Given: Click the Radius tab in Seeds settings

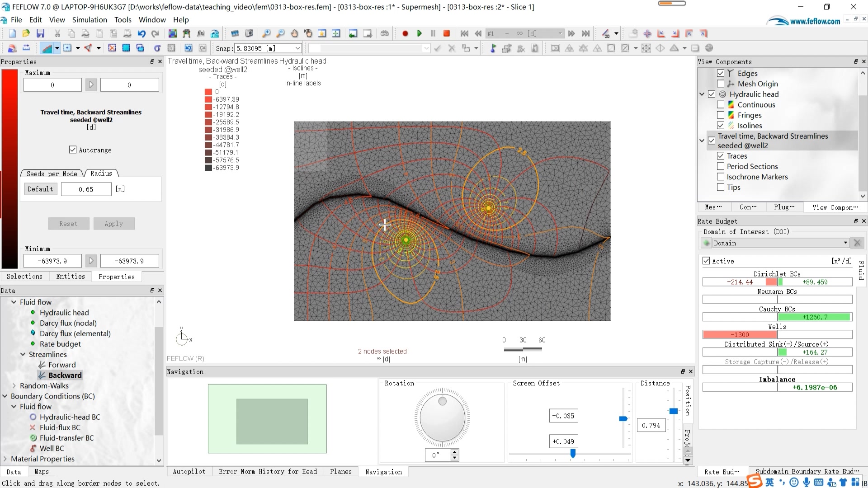Looking at the screenshot, I should point(101,174).
